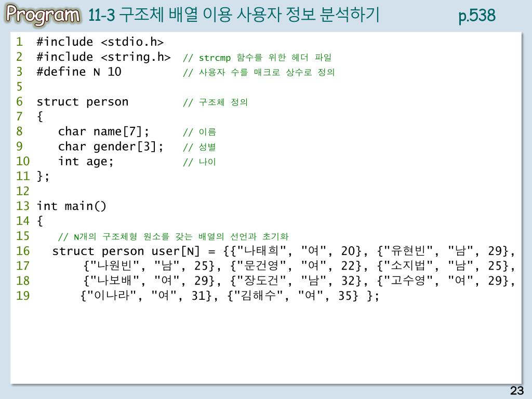Click the code 'char name[7];'

click(x=103, y=131)
